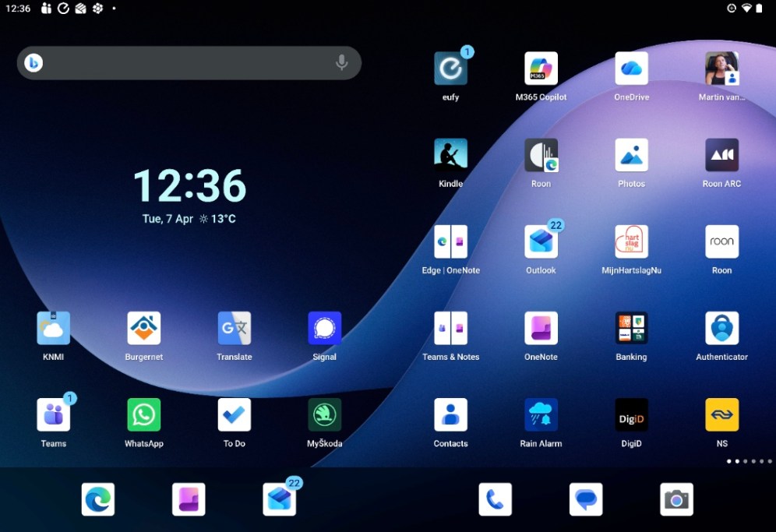776x532 pixels.
Task: Open Rain Alarm weather app
Action: click(541, 415)
